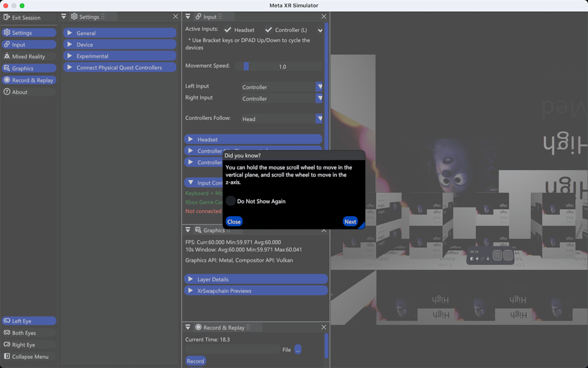Toggle the Controller (L) active input checkbox
The width and height of the screenshot is (588, 368).
(x=269, y=30)
